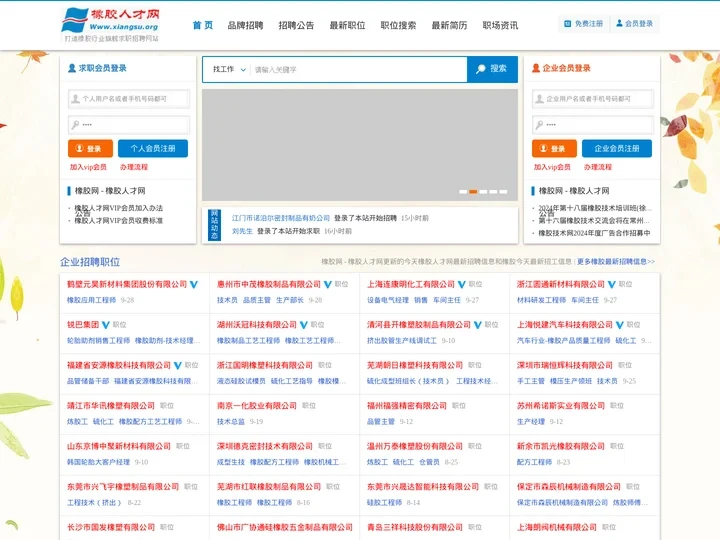Screen dimensions: 720x540
Task: Open 职位搜索 in navigation
Action: tap(399, 25)
